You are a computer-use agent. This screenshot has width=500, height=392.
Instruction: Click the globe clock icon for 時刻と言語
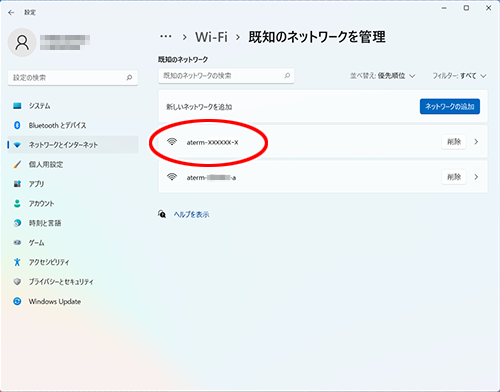17,223
